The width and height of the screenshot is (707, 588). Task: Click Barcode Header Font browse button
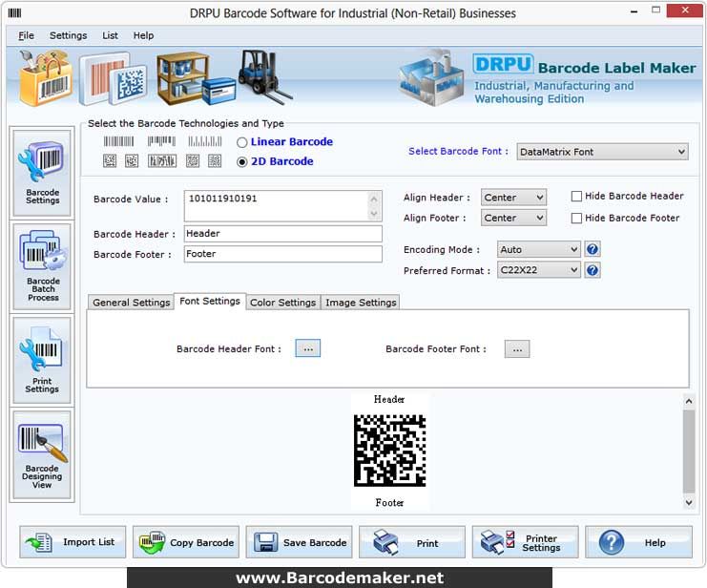click(308, 348)
